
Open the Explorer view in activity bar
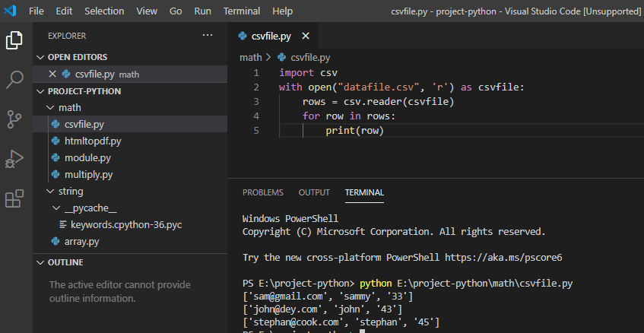tap(14, 40)
